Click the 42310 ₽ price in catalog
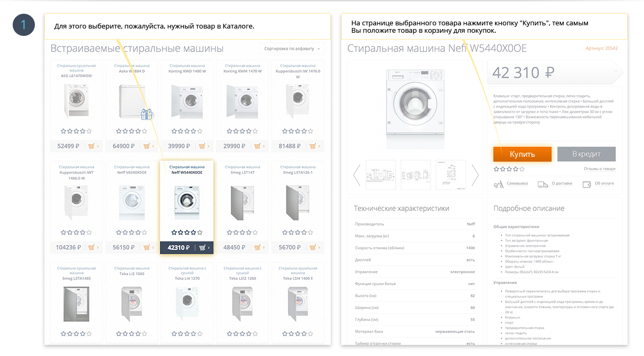Screen dimensions: 644x356 click(179, 247)
